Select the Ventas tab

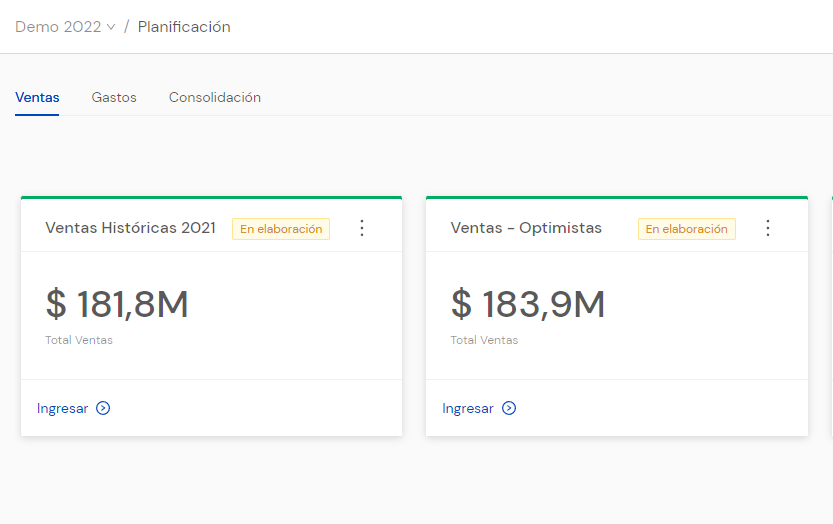click(x=37, y=98)
